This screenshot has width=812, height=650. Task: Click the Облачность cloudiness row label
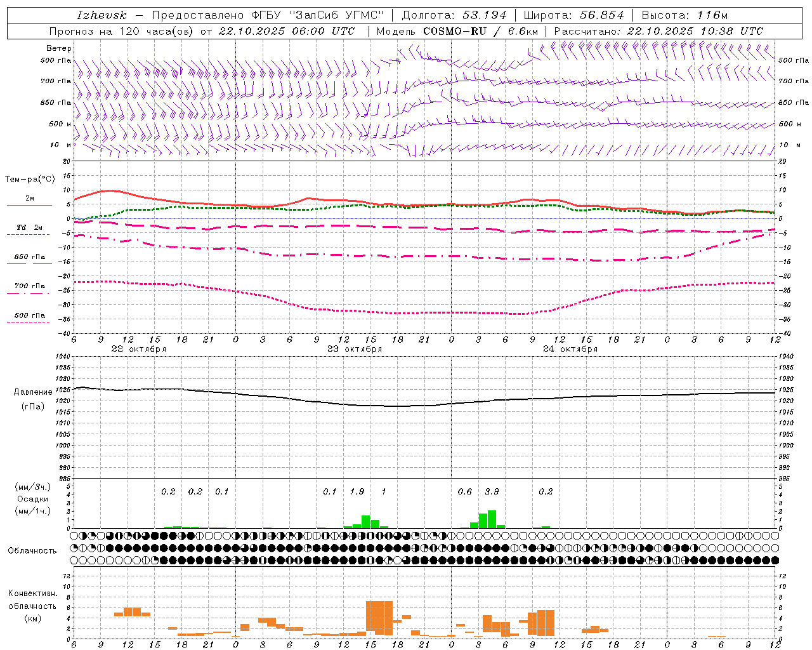pyautogui.click(x=32, y=550)
